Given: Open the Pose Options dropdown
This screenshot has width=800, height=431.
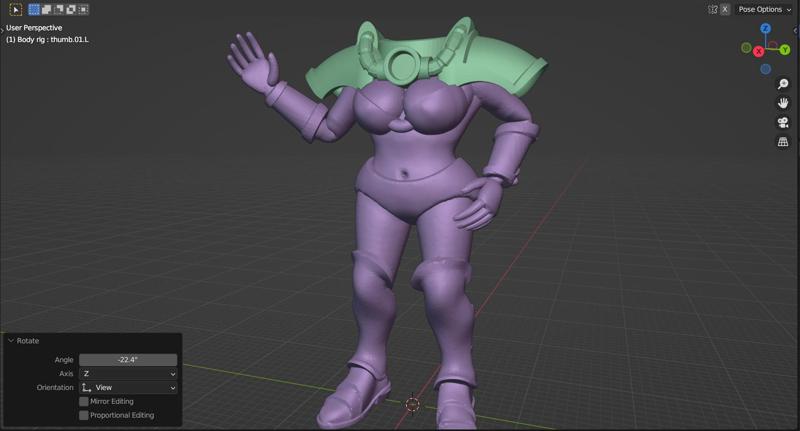Looking at the screenshot, I should pos(764,9).
